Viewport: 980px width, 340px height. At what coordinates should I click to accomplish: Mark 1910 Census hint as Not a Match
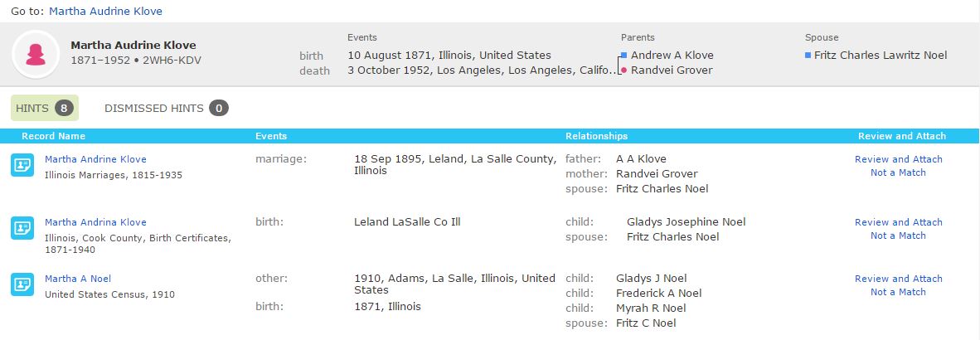coord(898,292)
